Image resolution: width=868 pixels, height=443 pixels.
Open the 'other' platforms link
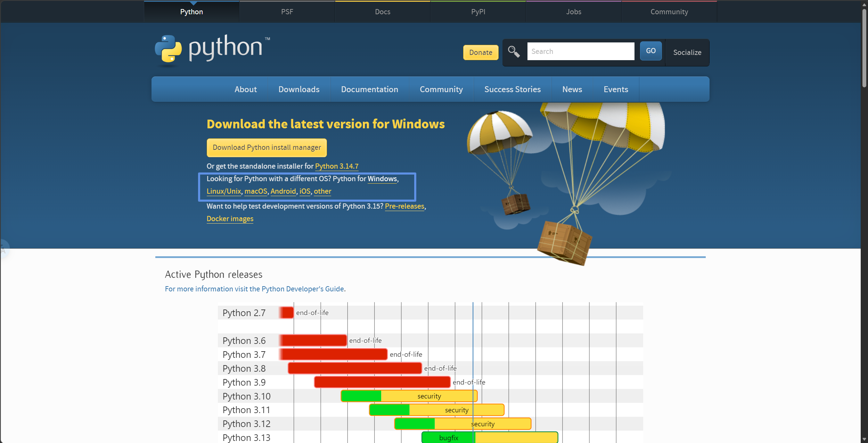[x=322, y=191]
